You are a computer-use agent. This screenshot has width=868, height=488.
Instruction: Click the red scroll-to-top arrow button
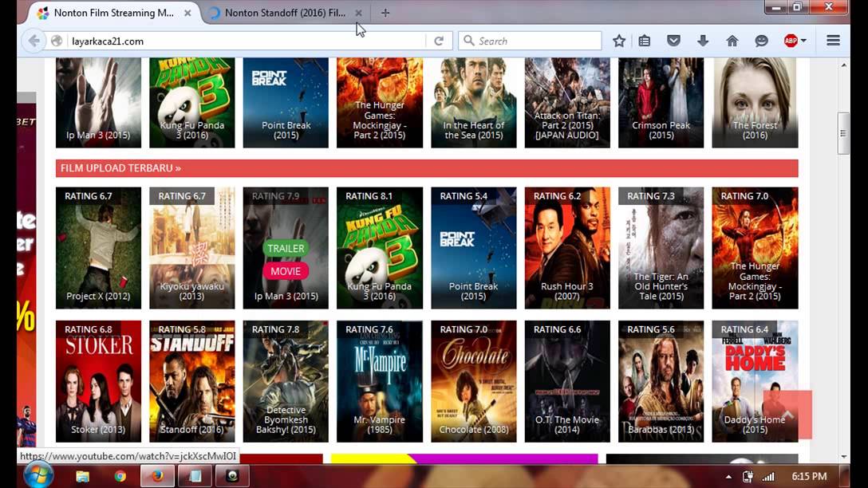787,415
